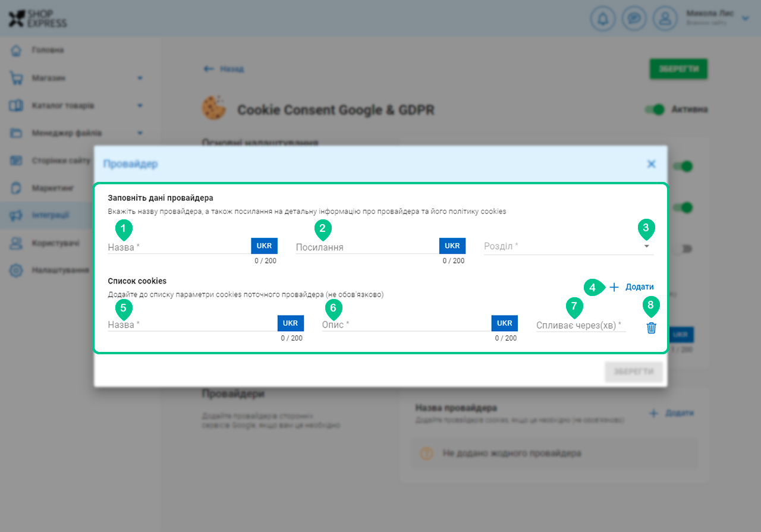Viewport: 761px width, 532px height.
Task: Click the "Назва провайдера" heading behind the dialog
Action: coord(456,408)
